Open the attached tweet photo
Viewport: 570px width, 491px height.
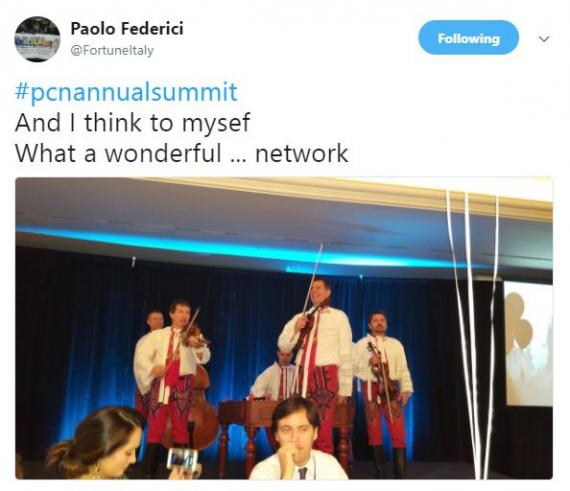[284, 328]
